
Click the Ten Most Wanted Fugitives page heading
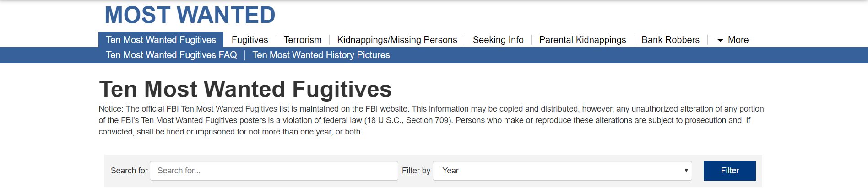coord(245,89)
